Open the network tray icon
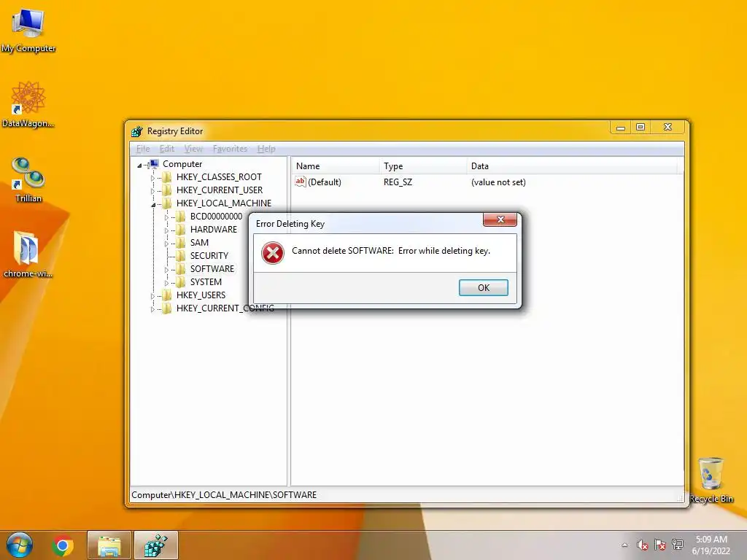The height and width of the screenshot is (560, 747). tap(678, 545)
